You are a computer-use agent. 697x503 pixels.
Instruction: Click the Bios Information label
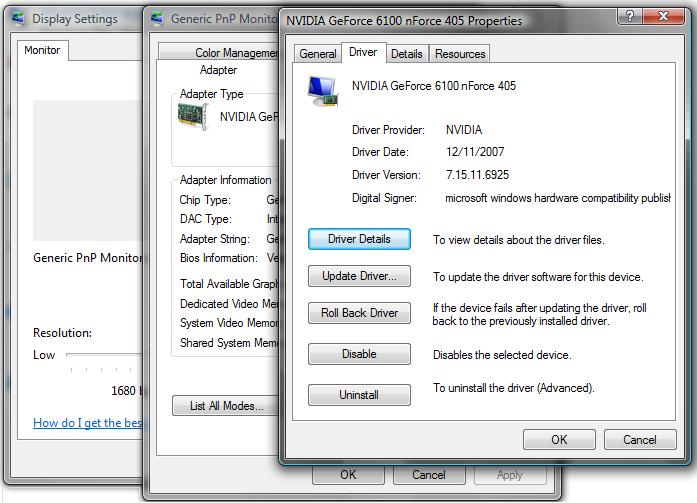[x=219, y=258]
